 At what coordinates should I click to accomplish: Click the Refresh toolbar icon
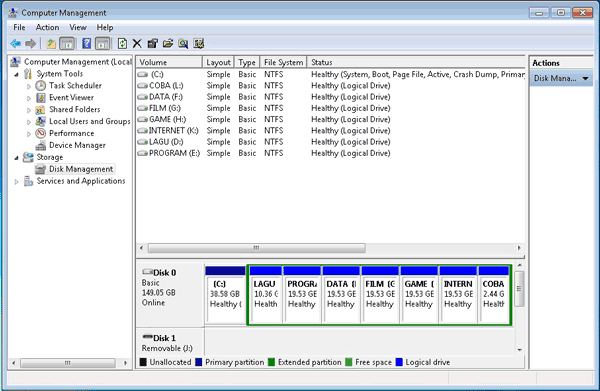click(122, 44)
